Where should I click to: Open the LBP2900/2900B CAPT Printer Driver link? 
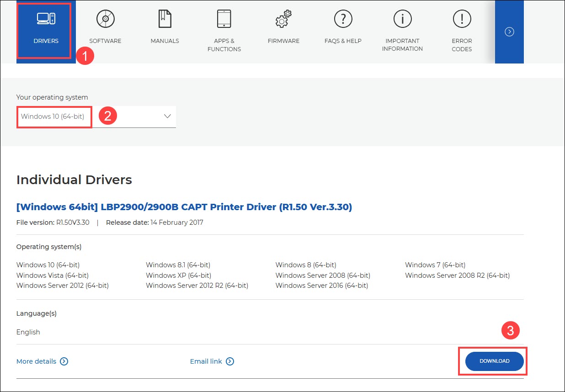tap(184, 207)
